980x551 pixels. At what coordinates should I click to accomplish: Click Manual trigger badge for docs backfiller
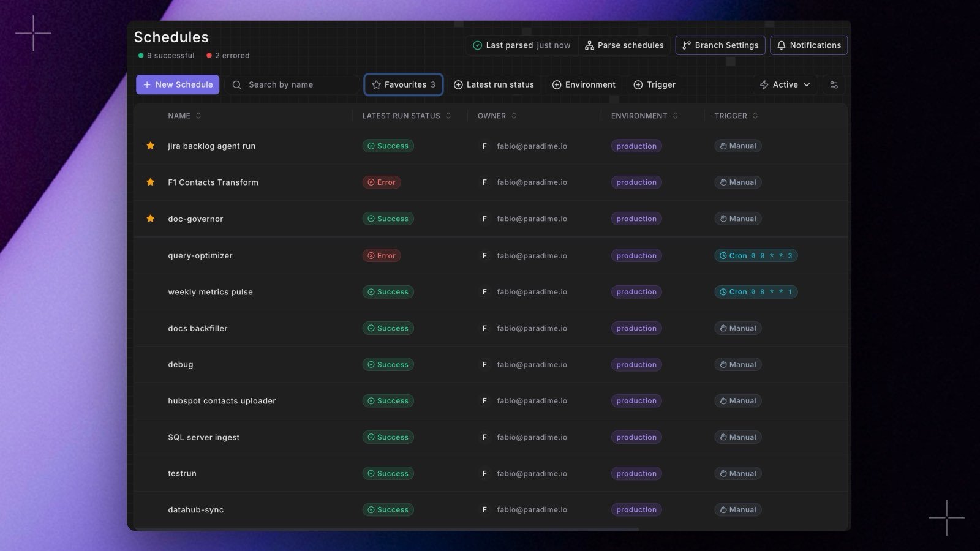click(x=737, y=328)
